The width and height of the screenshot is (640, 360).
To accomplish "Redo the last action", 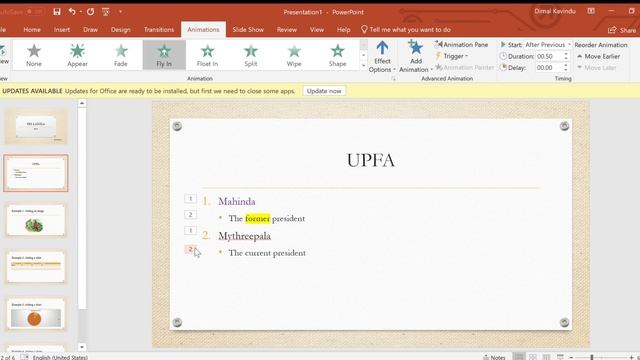I will pyautogui.click(x=91, y=12).
